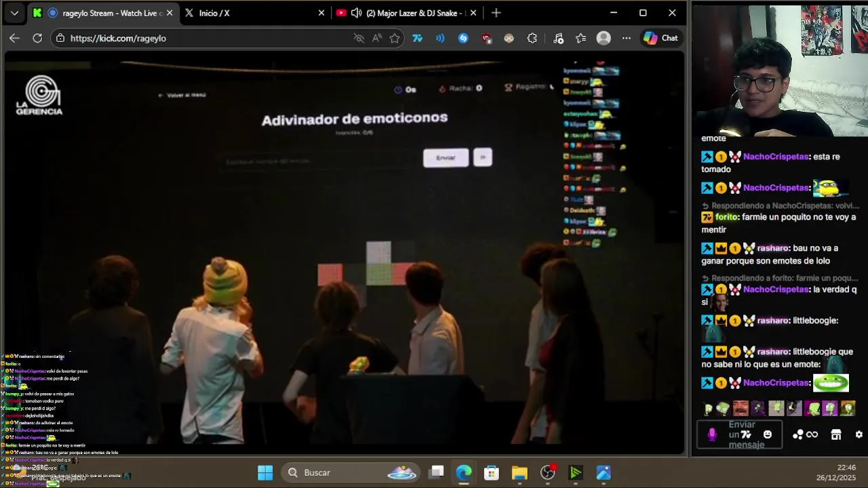Viewport: 868px width, 488px height.
Task: Select the laughing man emote from quick emotes
Action: [741, 409]
